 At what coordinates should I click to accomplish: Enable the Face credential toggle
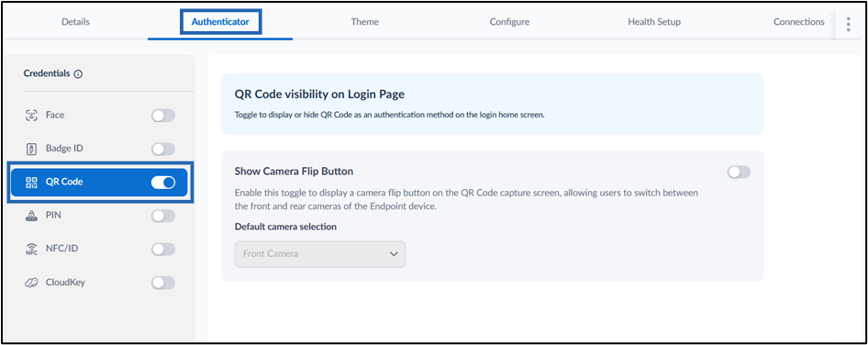[163, 116]
